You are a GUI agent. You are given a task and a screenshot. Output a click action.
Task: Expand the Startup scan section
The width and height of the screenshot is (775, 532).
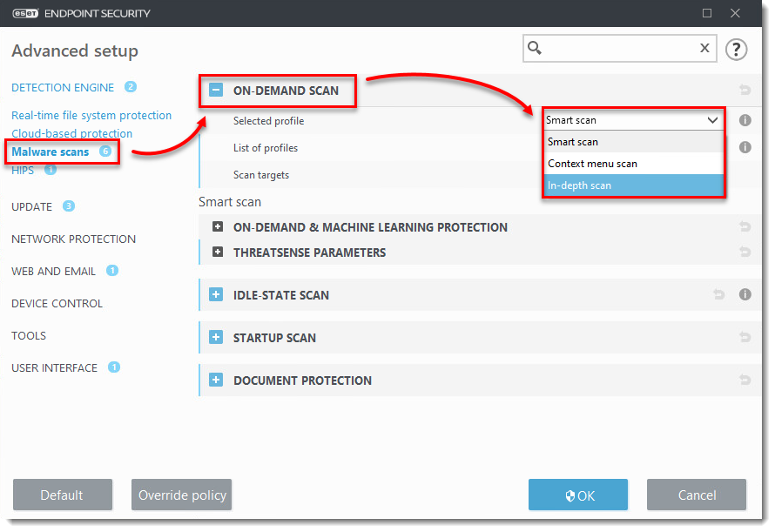(216, 337)
